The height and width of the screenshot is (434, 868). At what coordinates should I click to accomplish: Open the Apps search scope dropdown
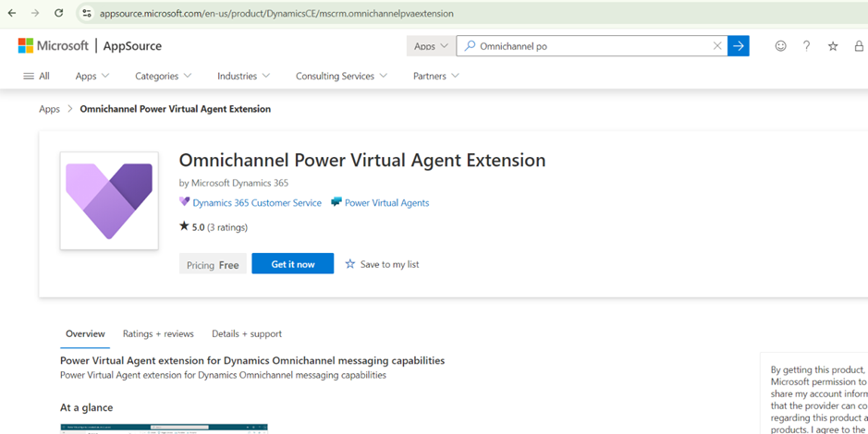[x=431, y=46]
